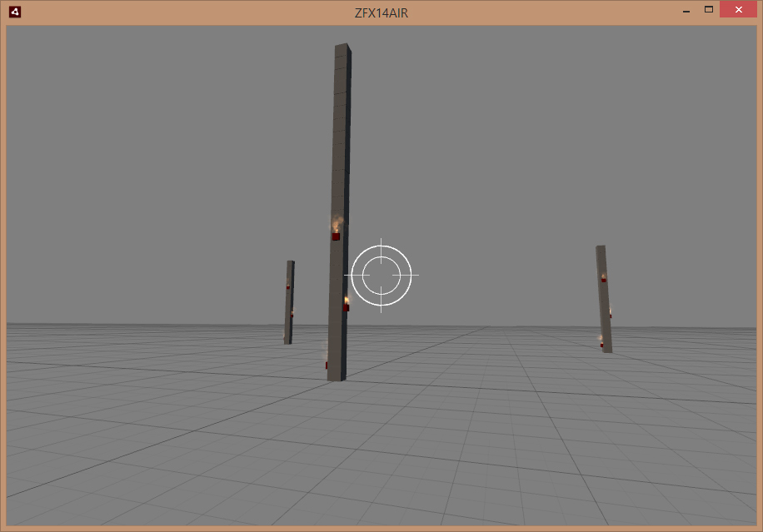The width and height of the screenshot is (763, 532).
Task: Close the ZFX14AIR window
Action: 738,11
